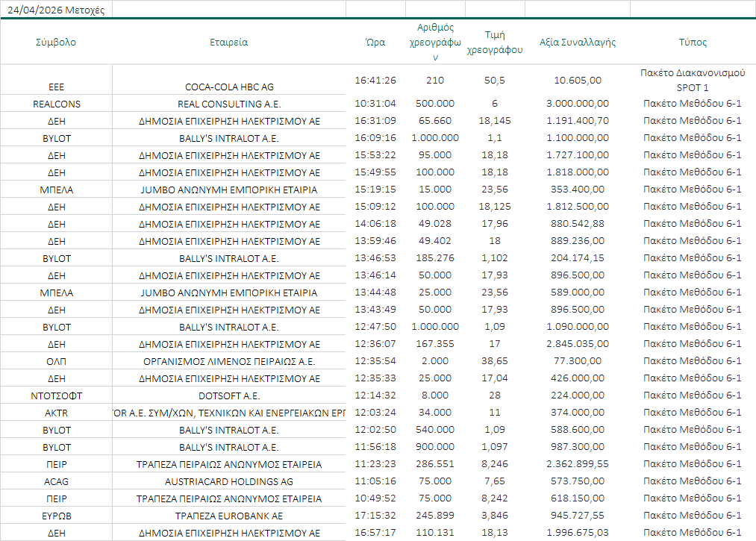Click the 'Σύμβολο' column header
The width and height of the screenshot is (756, 541).
56,43
